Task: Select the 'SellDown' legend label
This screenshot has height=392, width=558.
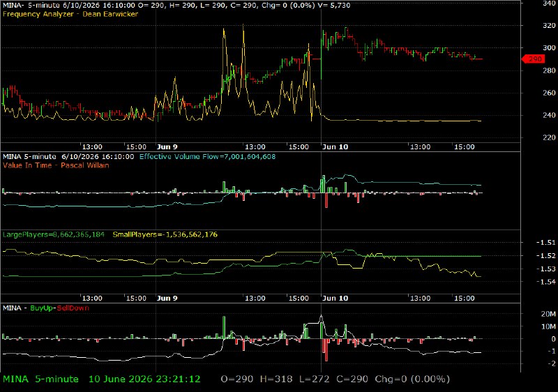Action: tap(73, 308)
